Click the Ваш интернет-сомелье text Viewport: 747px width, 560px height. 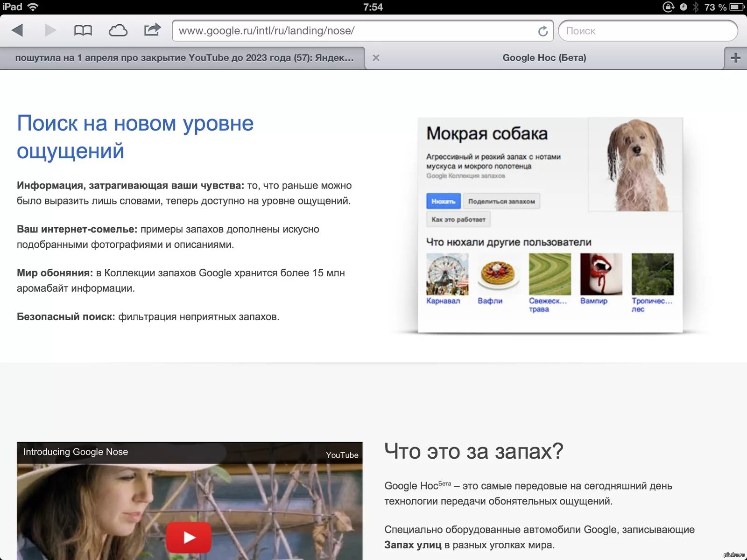[77, 229]
